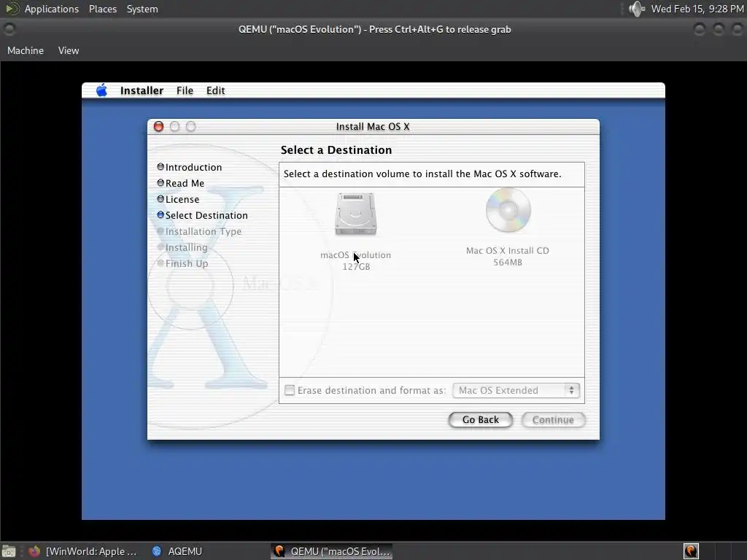Click the 127GB volume size text
Viewport: 747px width, 560px height.
click(356, 267)
